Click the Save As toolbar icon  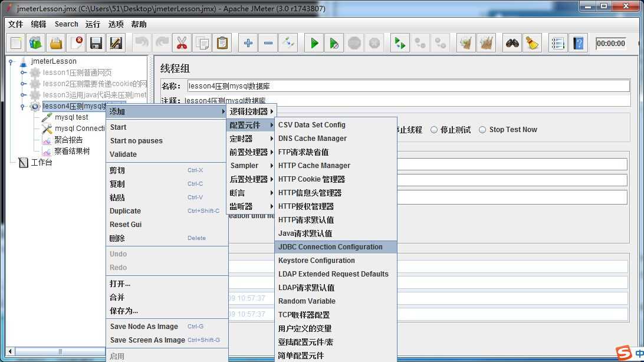tap(116, 43)
